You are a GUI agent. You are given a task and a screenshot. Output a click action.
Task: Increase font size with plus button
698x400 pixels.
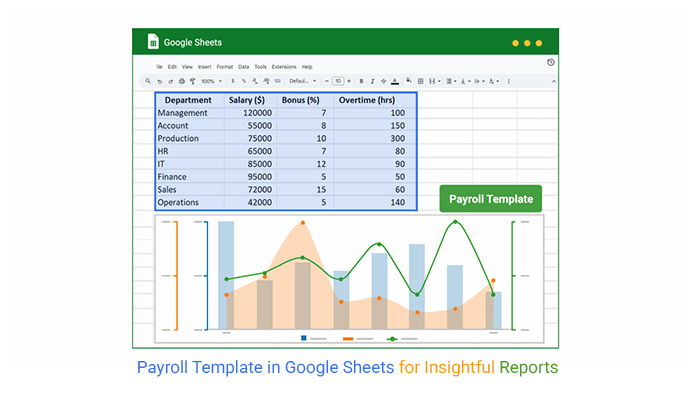pyautogui.click(x=349, y=81)
